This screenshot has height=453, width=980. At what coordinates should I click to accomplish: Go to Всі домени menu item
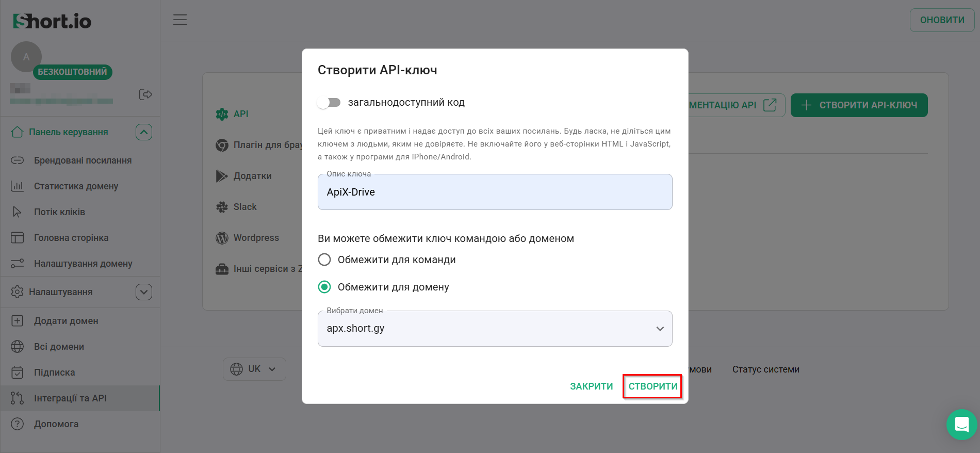[80, 347]
